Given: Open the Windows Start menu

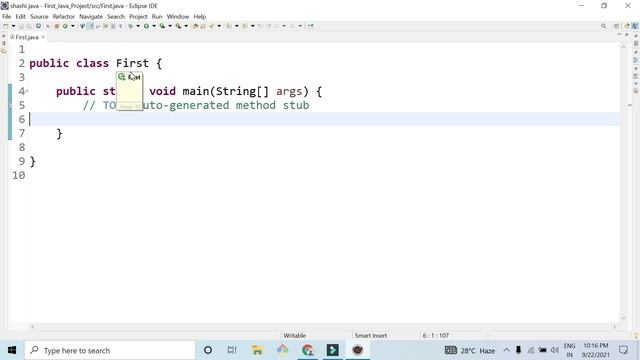Looking at the screenshot, I should 12,350.
